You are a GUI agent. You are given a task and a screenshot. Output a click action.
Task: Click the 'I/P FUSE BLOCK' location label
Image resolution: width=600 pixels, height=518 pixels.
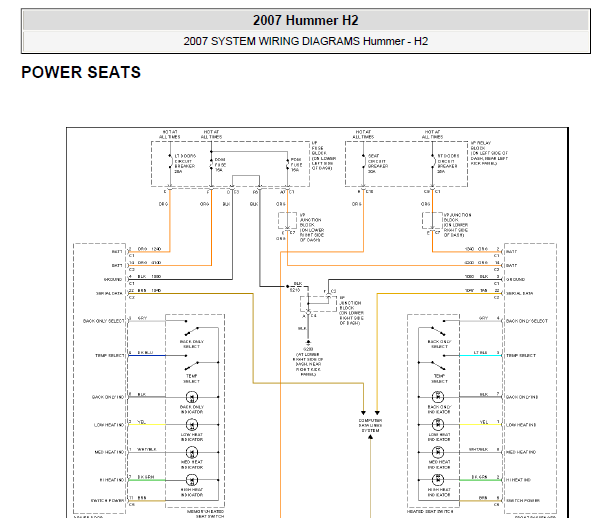[x=323, y=156]
